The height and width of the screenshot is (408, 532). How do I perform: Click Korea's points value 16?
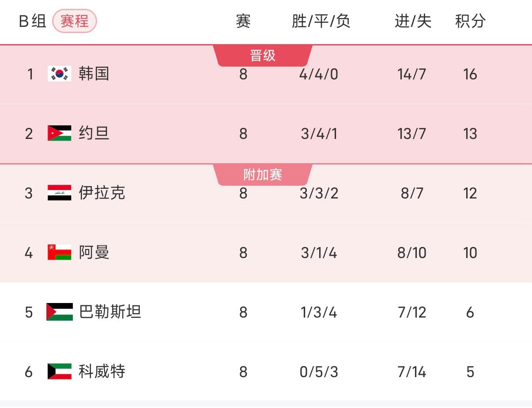click(471, 74)
